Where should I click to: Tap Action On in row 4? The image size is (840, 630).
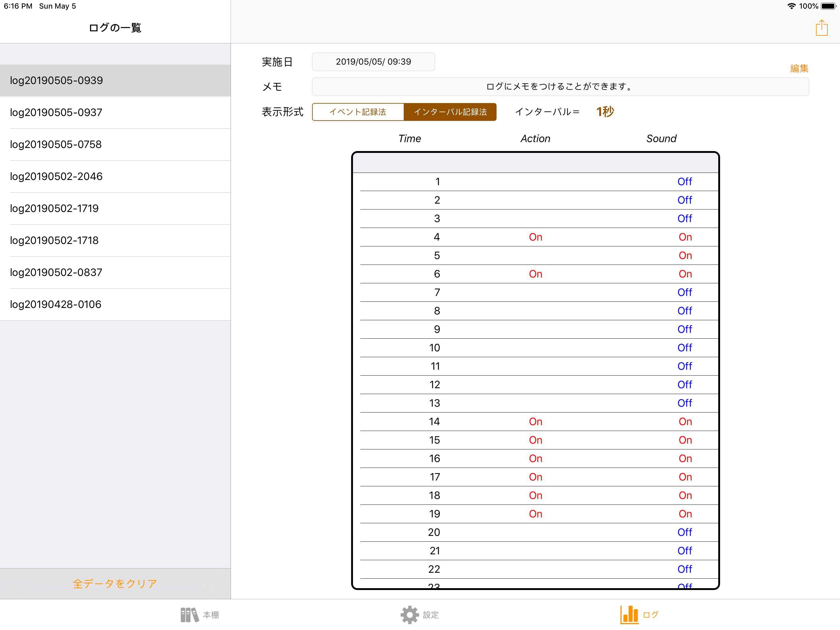[x=535, y=237]
